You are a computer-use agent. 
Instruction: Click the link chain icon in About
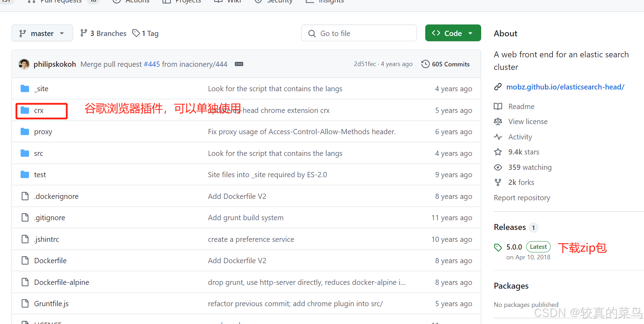point(498,87)
